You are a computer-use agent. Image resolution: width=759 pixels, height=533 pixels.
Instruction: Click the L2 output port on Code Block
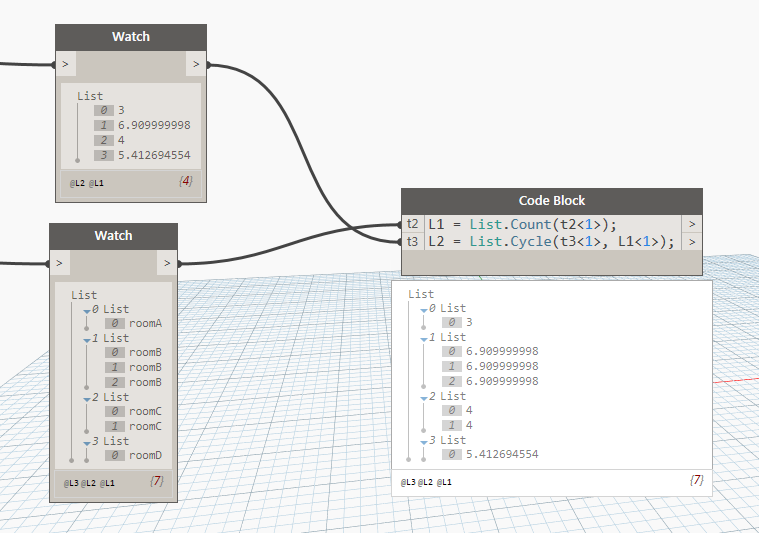[691, 242]
